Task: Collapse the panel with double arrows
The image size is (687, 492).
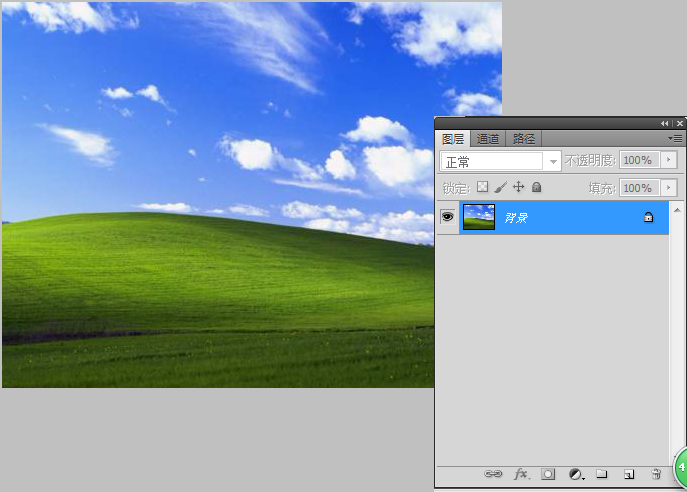Action: pos(665,124)
